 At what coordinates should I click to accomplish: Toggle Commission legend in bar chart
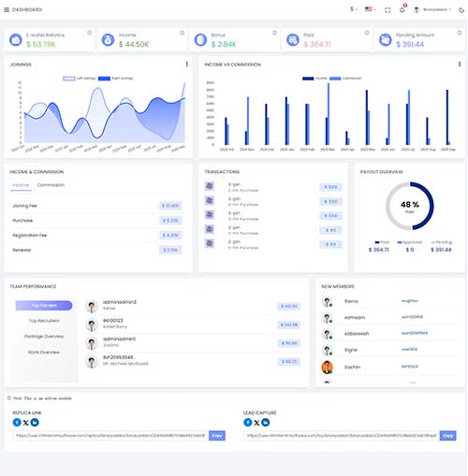tap(345, 79)
